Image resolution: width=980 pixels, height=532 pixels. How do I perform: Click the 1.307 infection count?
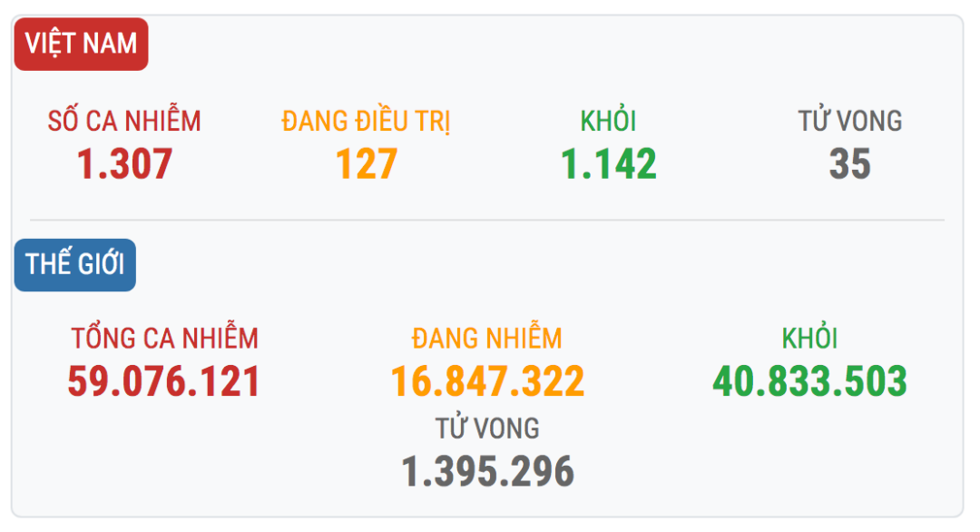pyautogui.click(x=124, y=164)
